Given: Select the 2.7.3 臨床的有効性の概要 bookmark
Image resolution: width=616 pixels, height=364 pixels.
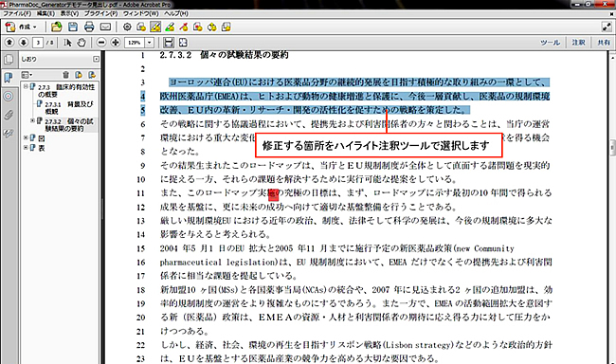Looking at the screenshot, I should (66, 90).
